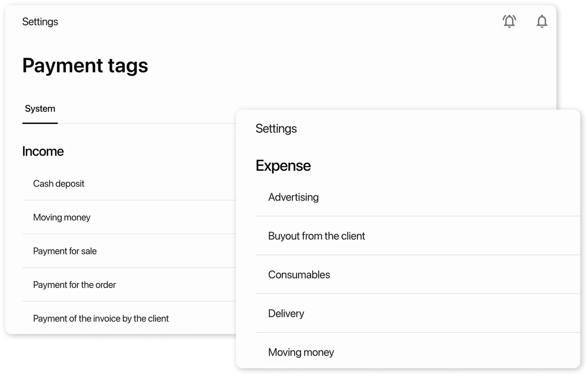Open the Payment for sale tag
This screenshot has height=376, width=588.
65,251
